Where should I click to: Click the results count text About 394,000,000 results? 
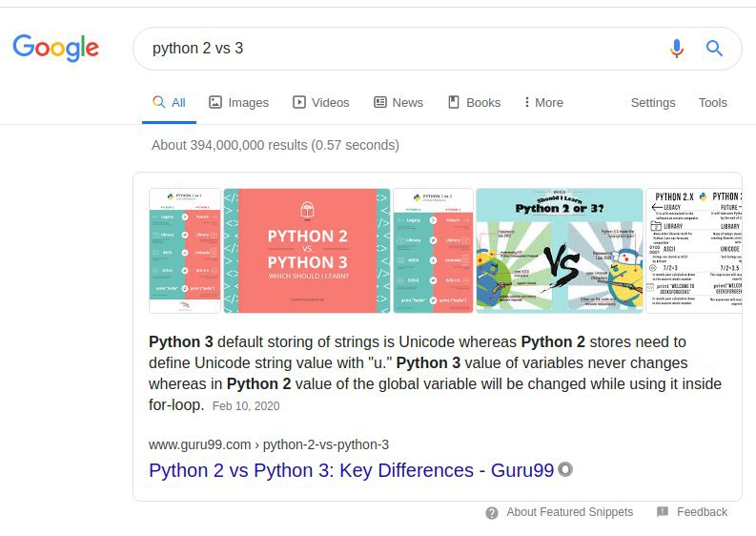point(276,145)
